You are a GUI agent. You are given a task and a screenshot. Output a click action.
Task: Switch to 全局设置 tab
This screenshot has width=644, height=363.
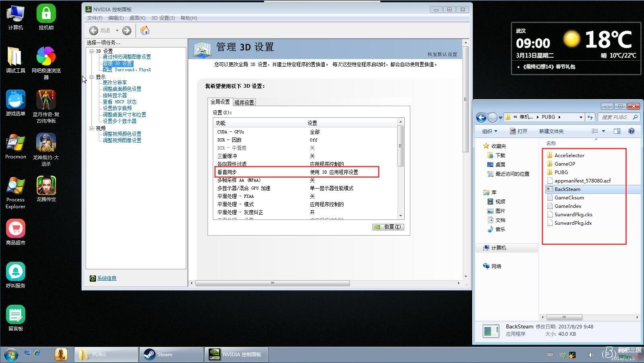[x=220, y=102]
